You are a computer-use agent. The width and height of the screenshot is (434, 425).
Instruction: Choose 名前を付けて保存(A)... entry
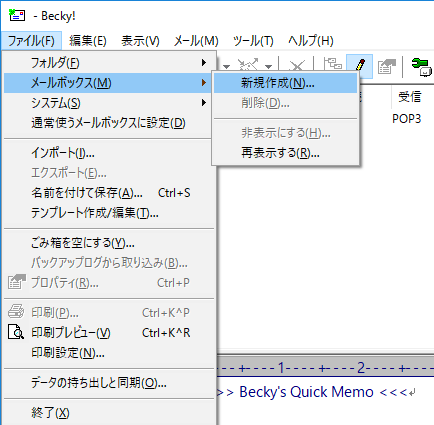click(108, 193)
